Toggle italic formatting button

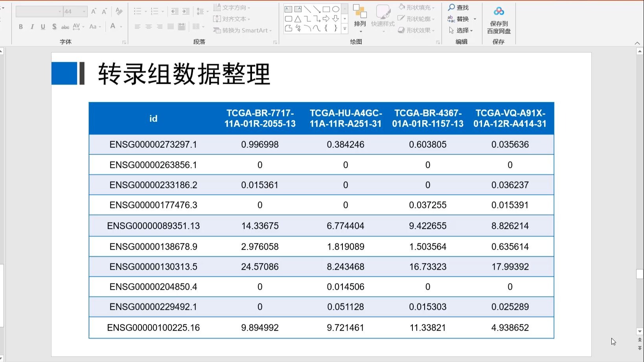[x=32, y=27]
